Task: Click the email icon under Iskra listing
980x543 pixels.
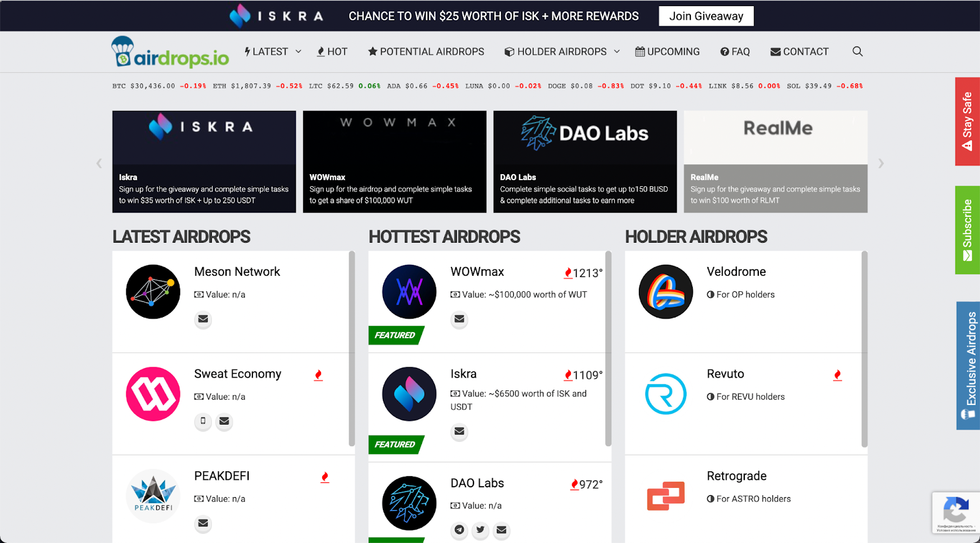Action: (459, 432)
